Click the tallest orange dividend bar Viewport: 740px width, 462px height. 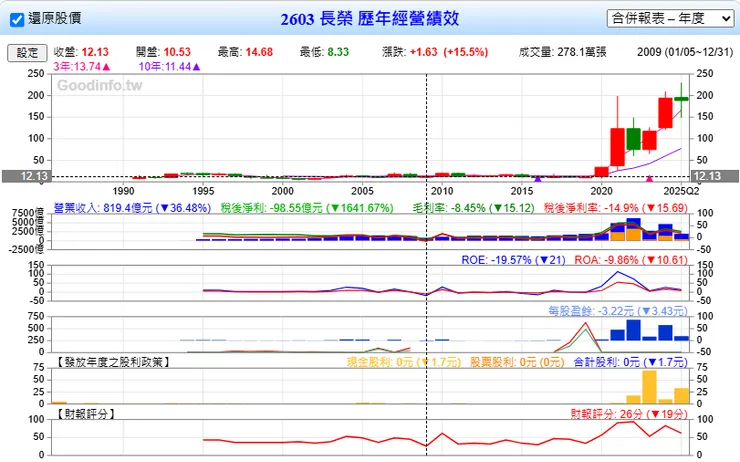point(649,387)
